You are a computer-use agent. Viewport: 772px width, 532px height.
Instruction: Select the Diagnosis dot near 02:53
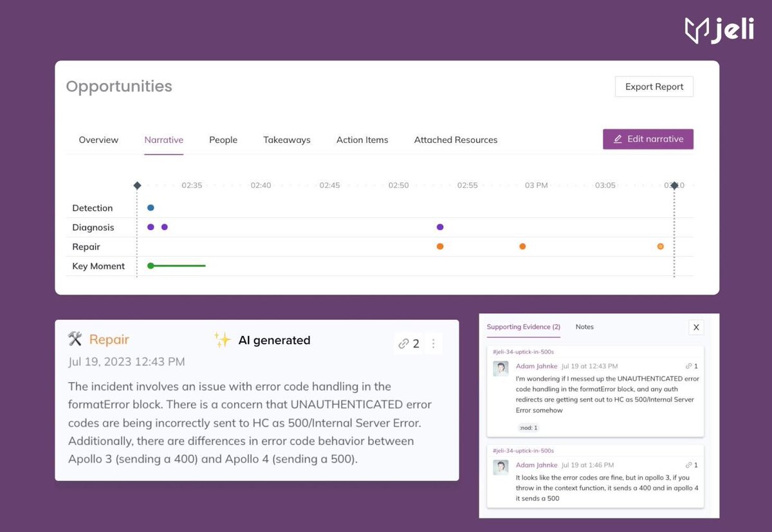440,227
